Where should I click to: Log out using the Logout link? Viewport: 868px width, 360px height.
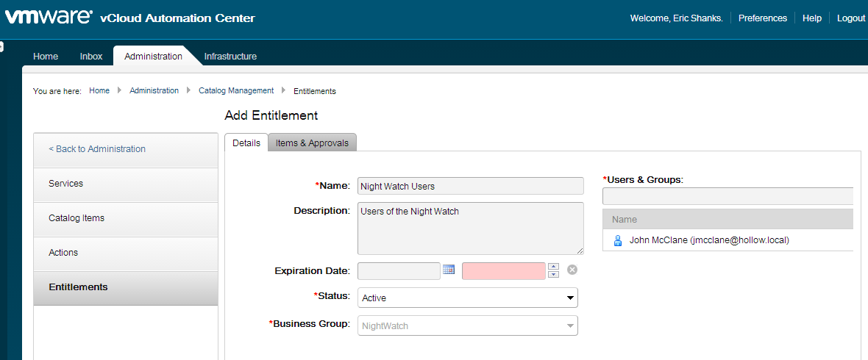(x=850, y=18)
